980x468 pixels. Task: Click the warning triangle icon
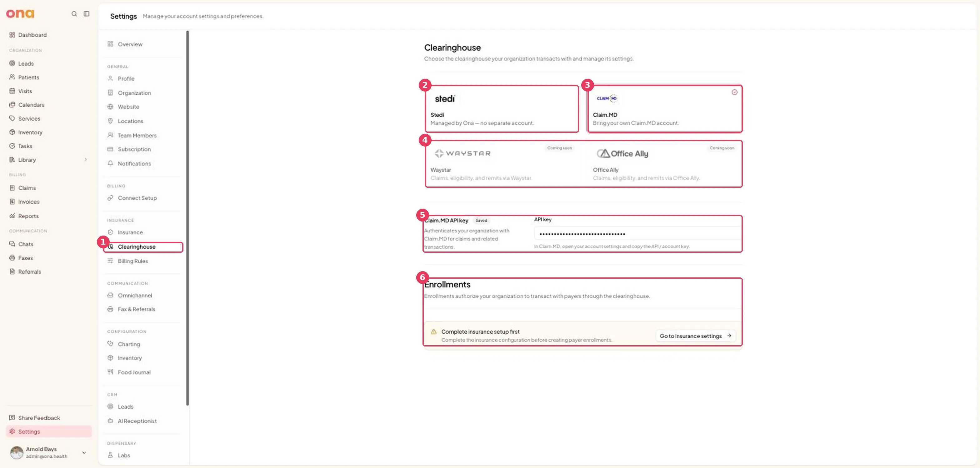[x=433, y=331]
